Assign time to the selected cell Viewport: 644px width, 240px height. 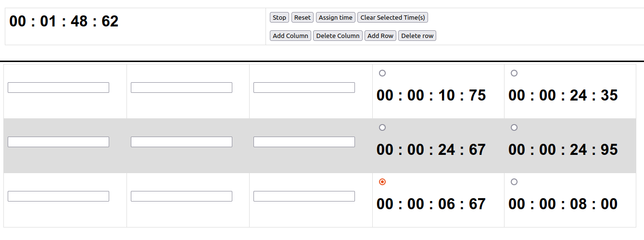pos(336,17)
